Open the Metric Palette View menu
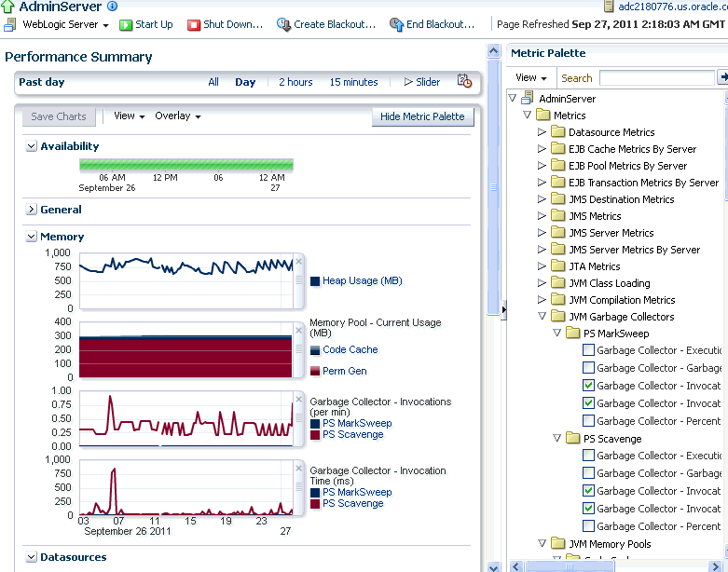Viewport: 728px width, 572px height. pyautogui.click(x=530, y=77)
